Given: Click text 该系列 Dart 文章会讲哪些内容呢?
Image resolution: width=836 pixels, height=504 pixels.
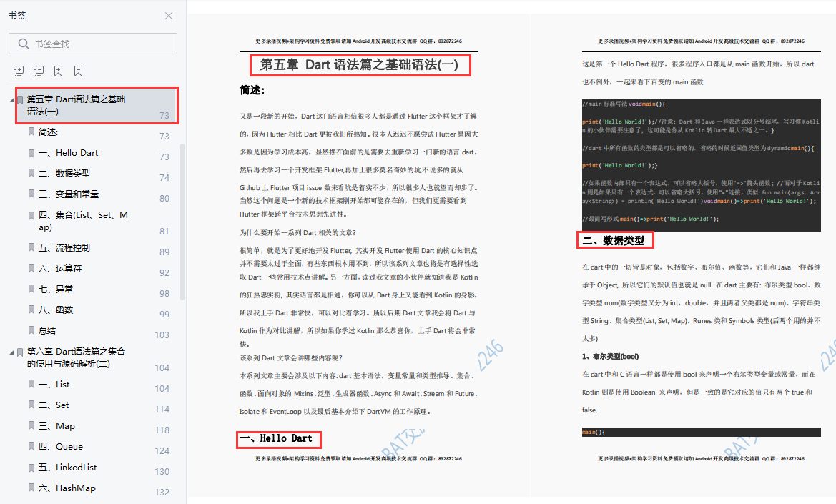Looking at the screenshot, I should click(x=291, y=358).
